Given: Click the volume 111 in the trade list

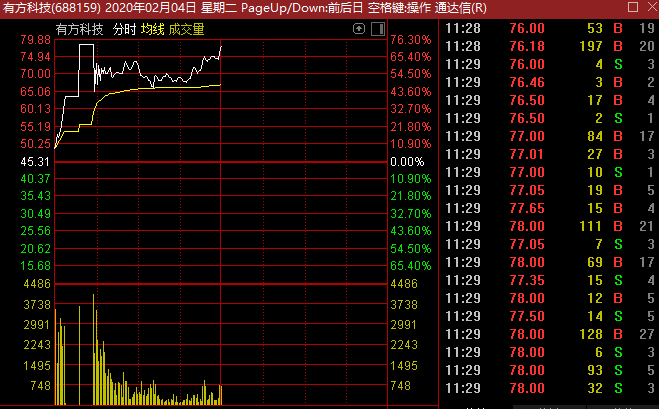Looking at the screenshot, I should point(591,226).
